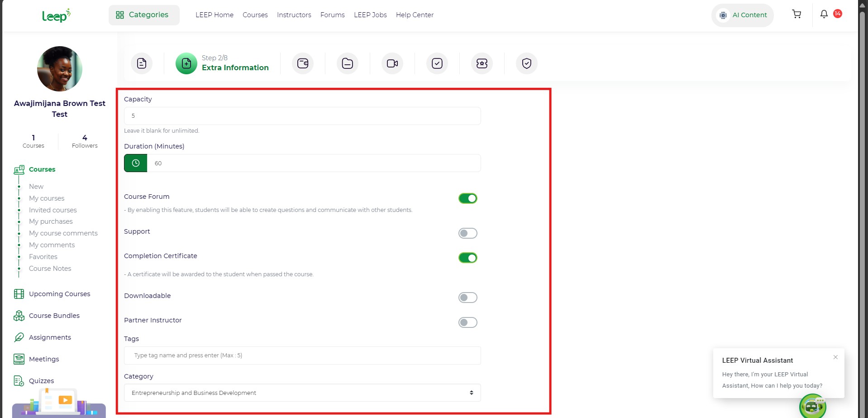The image size is (868, 418).
Task: Click the notifications bell icon
Action: (x=824, y=14)
